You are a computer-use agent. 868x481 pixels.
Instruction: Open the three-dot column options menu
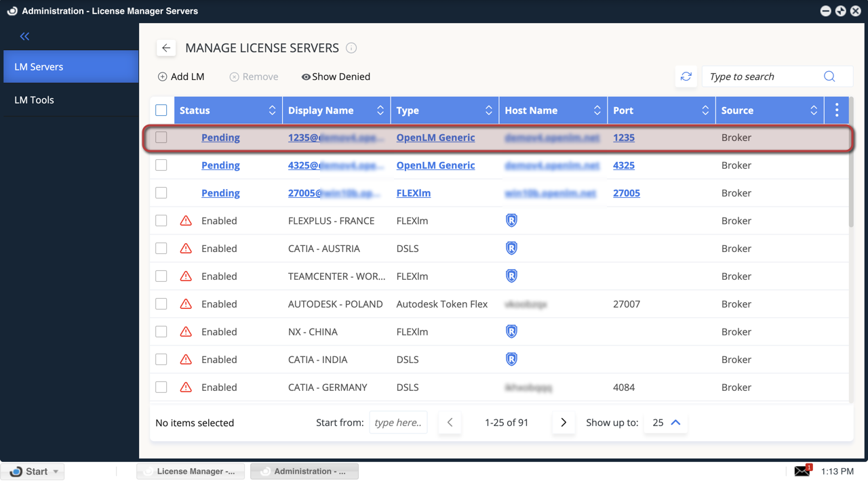pyautogui.click(x=837, y=110)
